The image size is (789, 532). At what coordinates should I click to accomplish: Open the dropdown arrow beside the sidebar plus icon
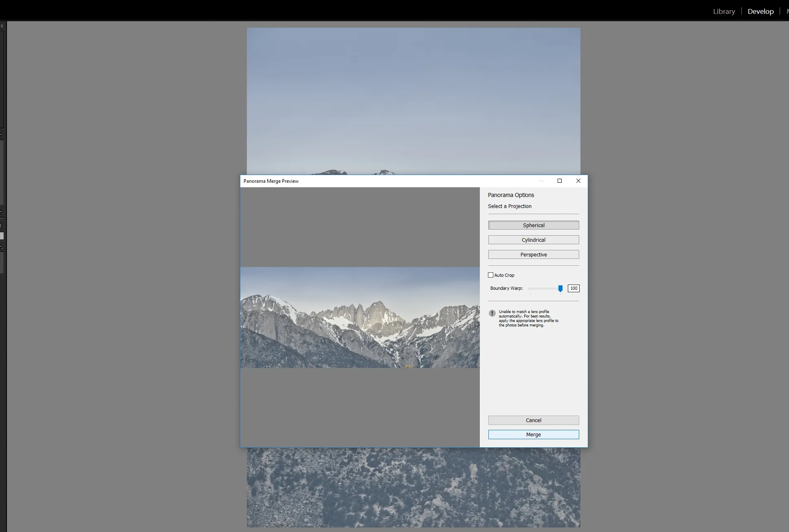pyautogui.click(x=3, y=248)
